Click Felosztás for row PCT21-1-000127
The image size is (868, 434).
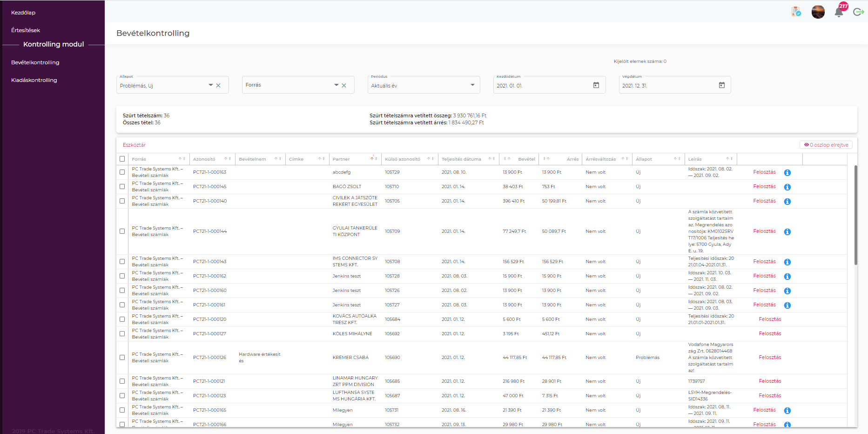(770, 334)
